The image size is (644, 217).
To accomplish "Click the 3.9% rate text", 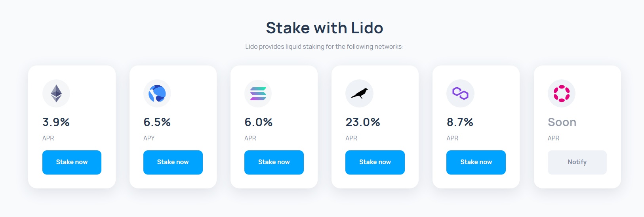I will (x=56, y=122).
